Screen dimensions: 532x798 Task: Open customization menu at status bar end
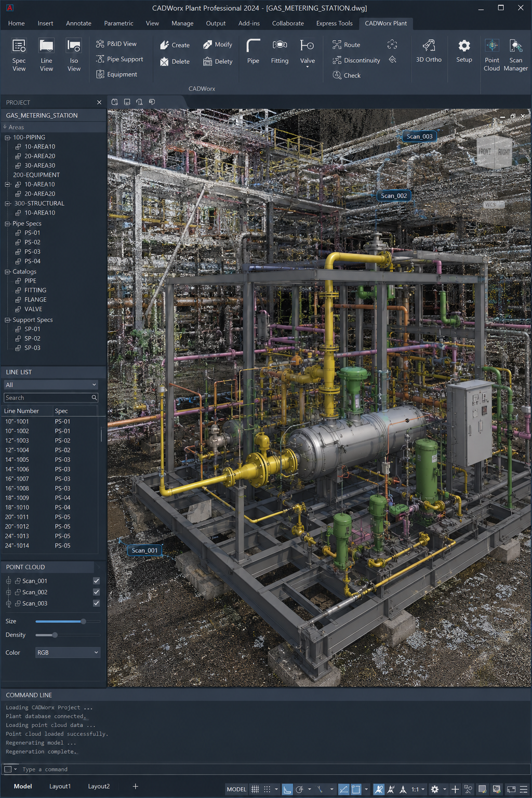tap(524, 789)
